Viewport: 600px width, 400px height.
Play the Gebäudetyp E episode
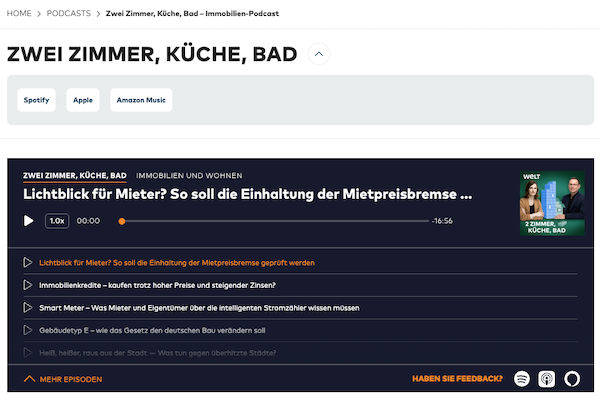pos(28,330)
